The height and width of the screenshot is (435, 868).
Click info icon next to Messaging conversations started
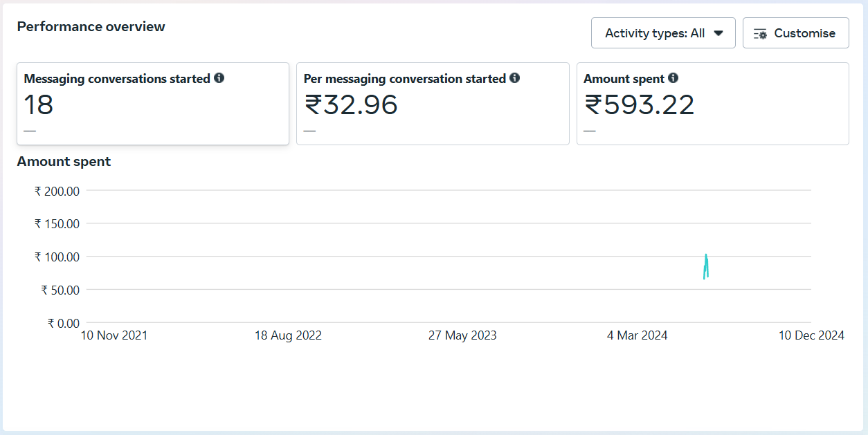click(x=219, y=78)
